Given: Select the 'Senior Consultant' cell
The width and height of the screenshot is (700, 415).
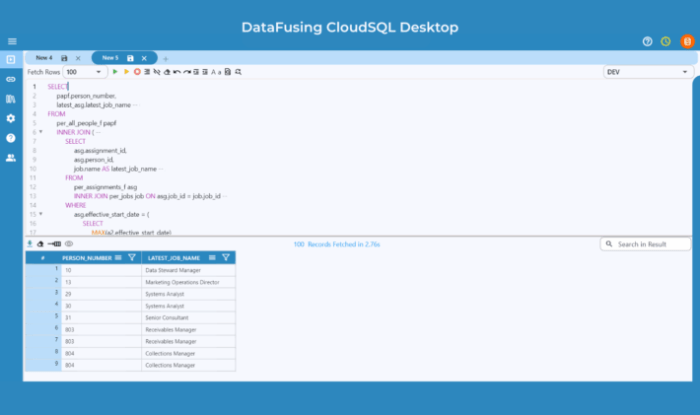Looking at the screenshot, I should click(188, 317).
